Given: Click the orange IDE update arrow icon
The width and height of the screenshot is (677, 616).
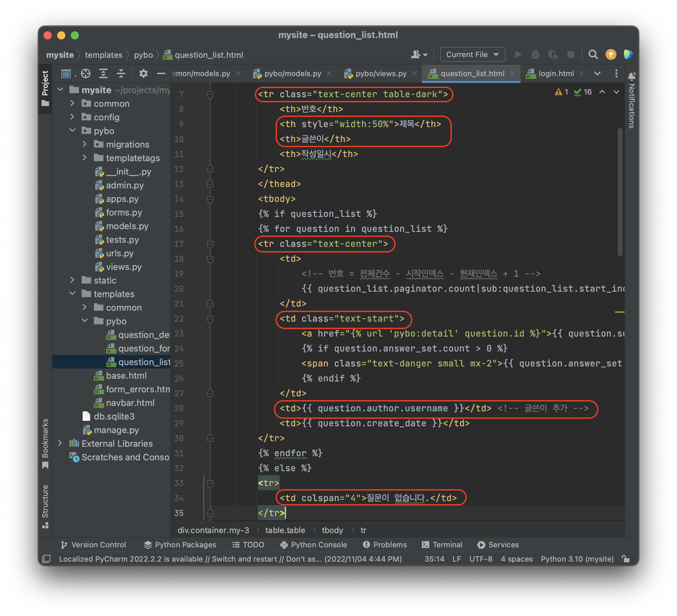Looking at the screenshot, I should pos(611,54).
